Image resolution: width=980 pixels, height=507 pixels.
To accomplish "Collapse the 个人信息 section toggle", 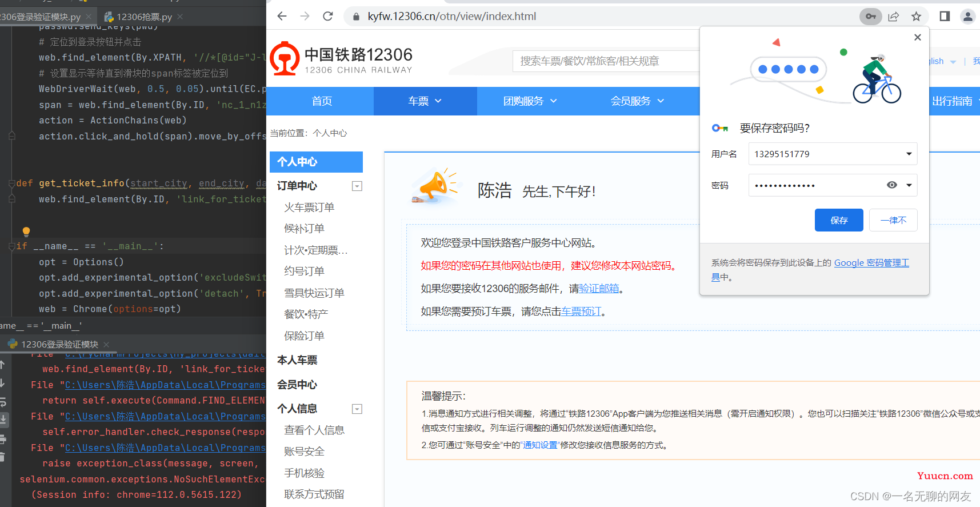I will point(357,409).
